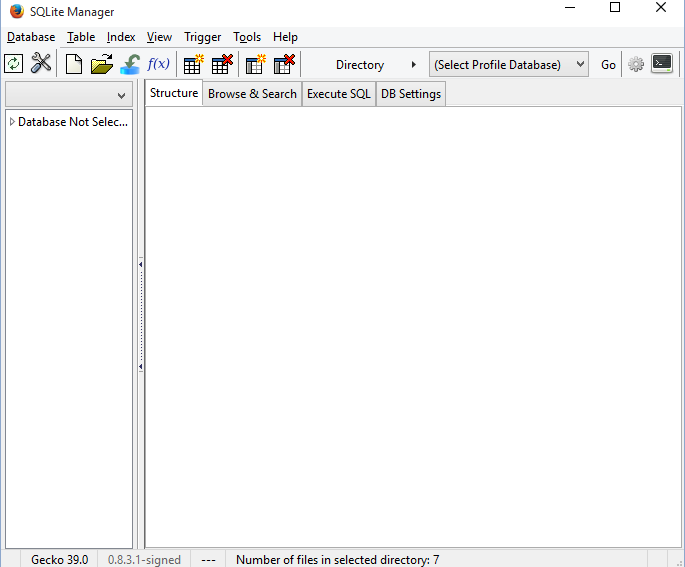
Task: Click the Directory label button
Action: 360,65
